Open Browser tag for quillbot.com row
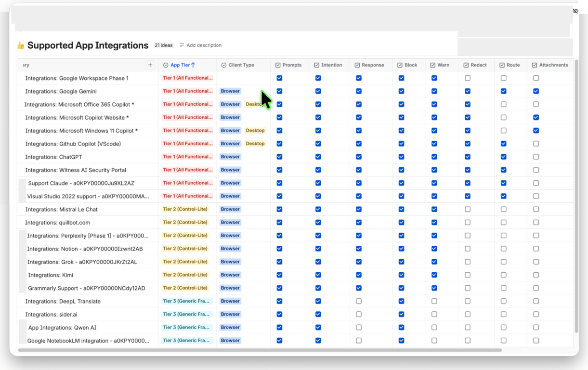The width and height of the screenshot is (588, 370). [x=230, y=222]
